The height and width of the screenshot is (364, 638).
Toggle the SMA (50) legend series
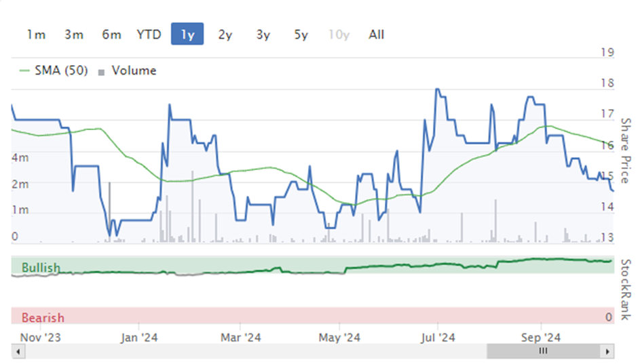pos(54,70)
